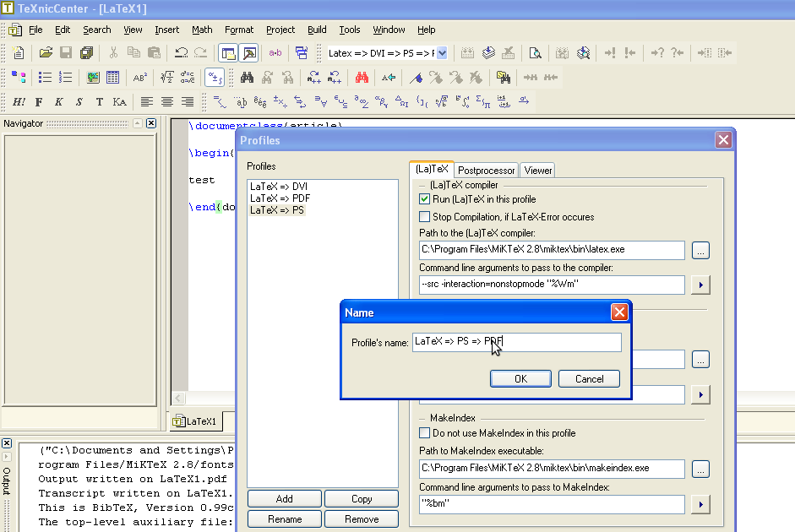Center-align the selected text
Viewport: 795px width, 532px height.
click(166, 103)
